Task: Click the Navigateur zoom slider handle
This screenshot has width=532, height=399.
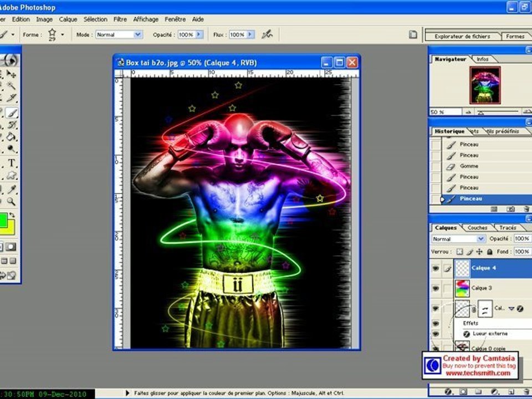Action: tap(481, 112)
